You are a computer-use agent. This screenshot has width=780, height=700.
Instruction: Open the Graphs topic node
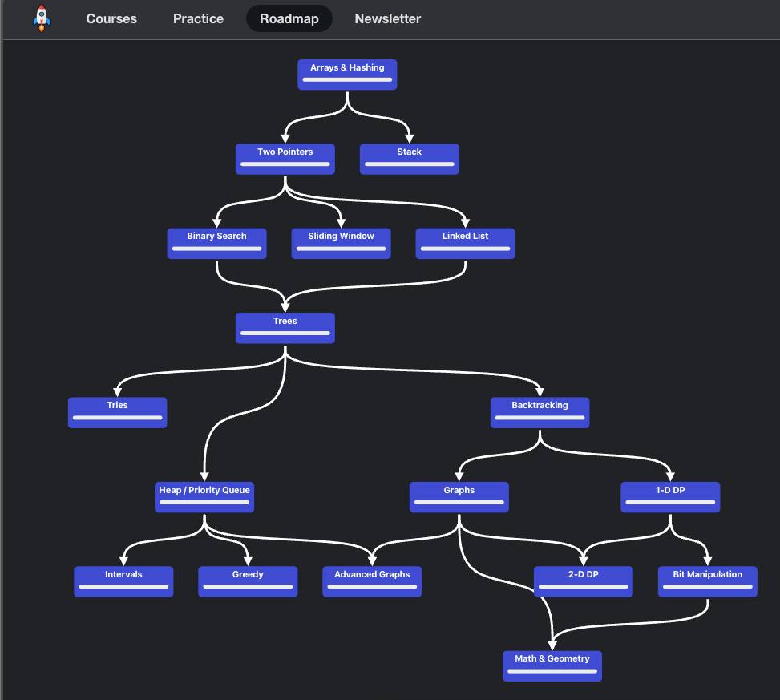[x=459, y=497]
